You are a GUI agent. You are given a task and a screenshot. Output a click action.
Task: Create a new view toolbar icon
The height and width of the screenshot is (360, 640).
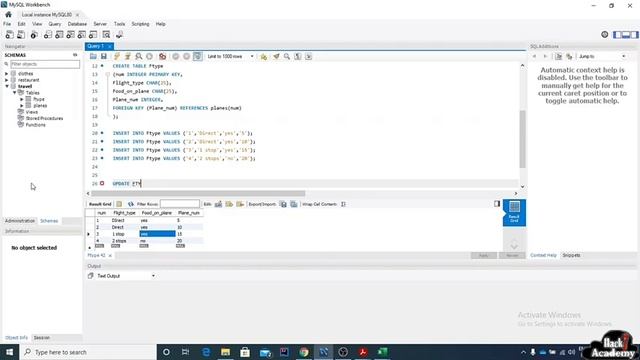[71, 35]
